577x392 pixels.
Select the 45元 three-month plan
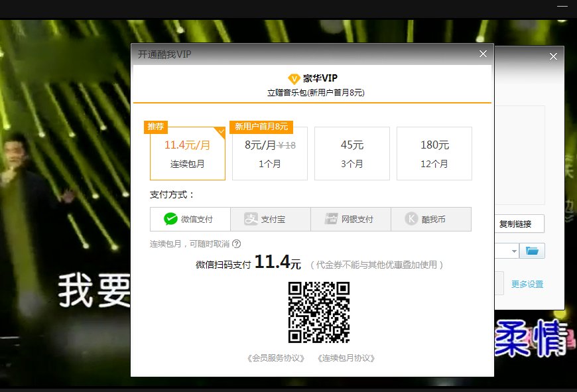coord(352,153)
